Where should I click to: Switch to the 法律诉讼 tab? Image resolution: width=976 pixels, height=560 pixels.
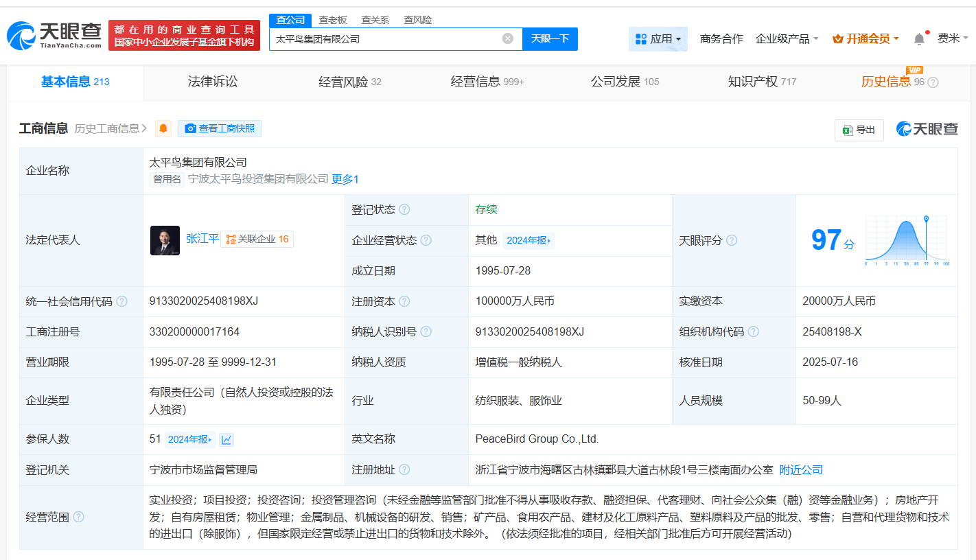pos(213,82)
